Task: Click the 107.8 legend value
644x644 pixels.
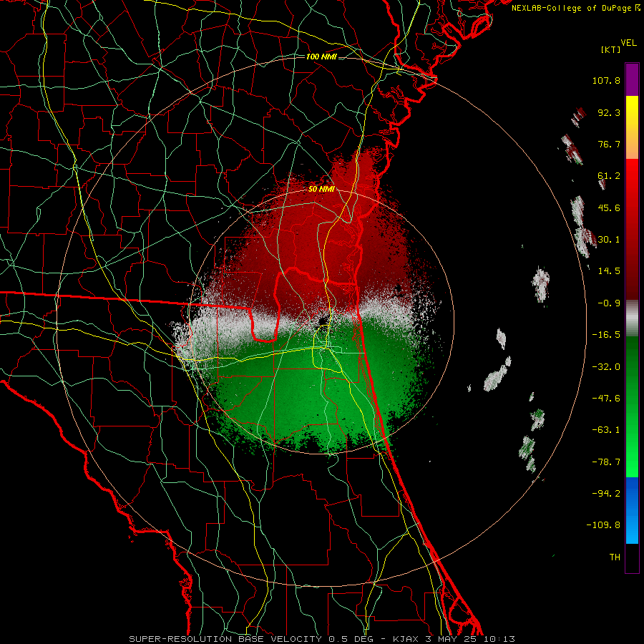Action: click(606, 80)
